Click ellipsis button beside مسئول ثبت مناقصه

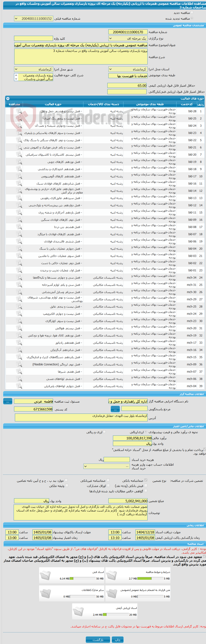click(x=8, y=401)
